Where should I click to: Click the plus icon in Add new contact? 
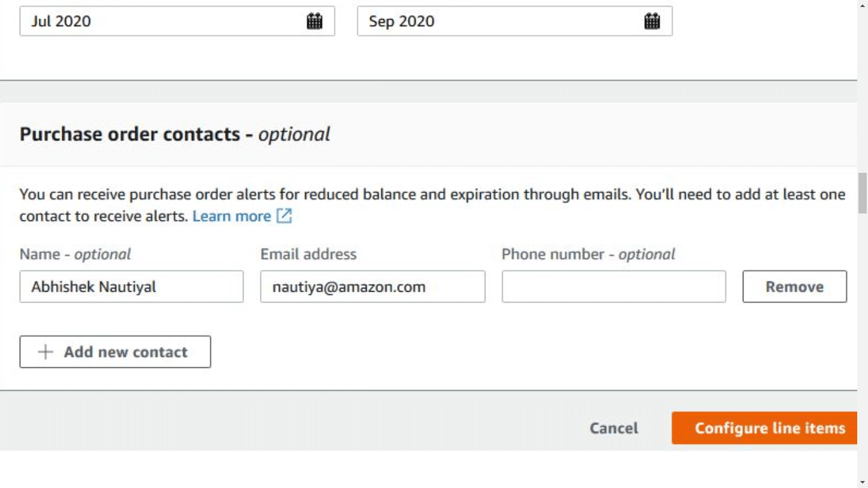coord(44,351)
